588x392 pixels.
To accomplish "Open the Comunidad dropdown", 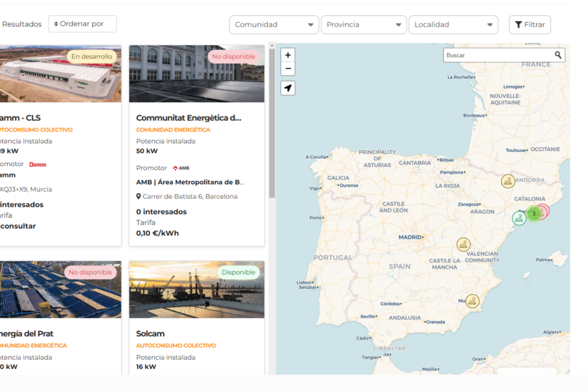I will point(274,25).
